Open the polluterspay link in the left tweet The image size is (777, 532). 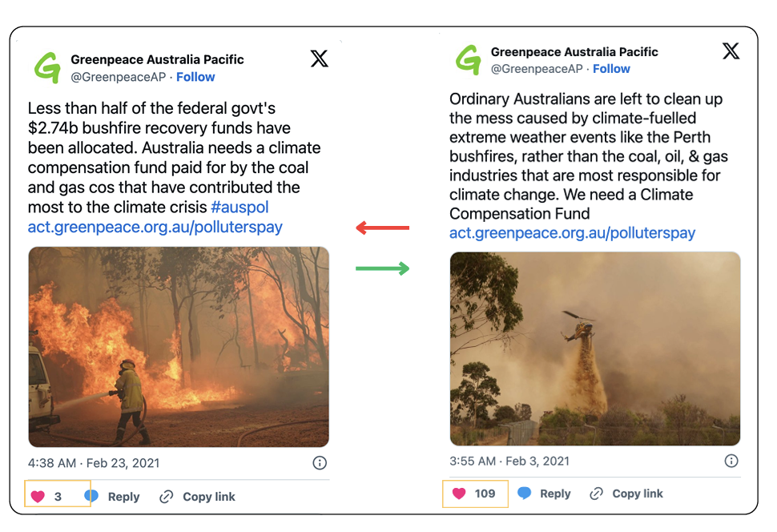pos(155,227)
